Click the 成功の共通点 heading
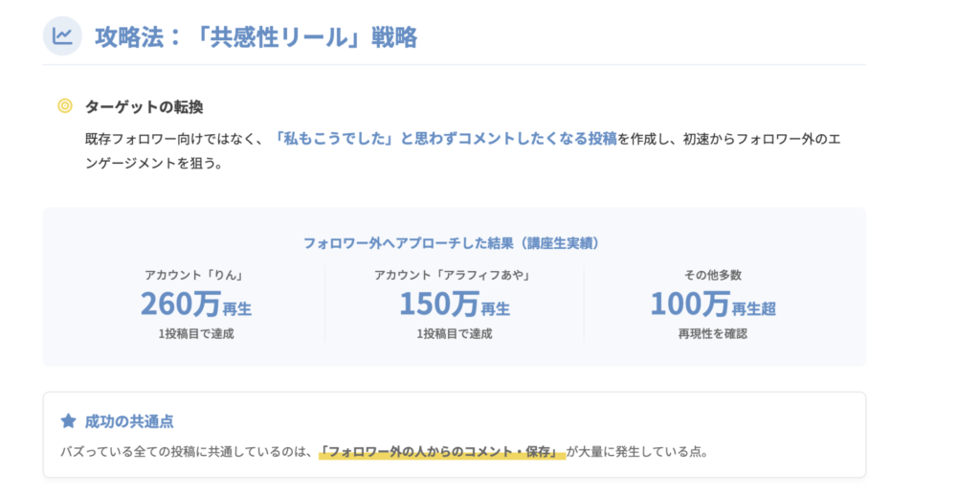Image resolution: width=980 pixels, height=497 pixels. 129,420
